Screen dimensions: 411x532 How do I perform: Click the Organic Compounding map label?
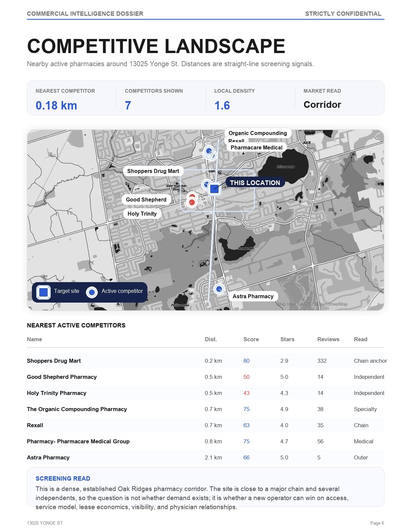[258, 133]
